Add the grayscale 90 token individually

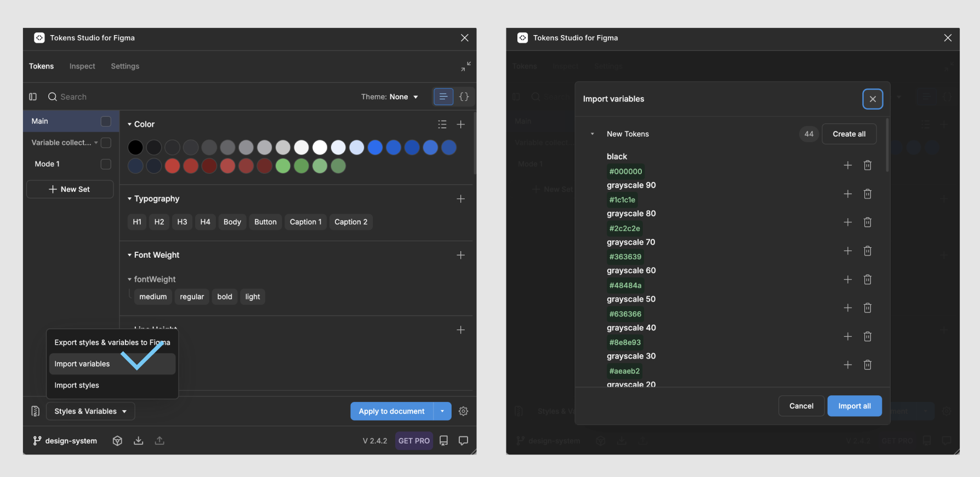tap(848, 194)
